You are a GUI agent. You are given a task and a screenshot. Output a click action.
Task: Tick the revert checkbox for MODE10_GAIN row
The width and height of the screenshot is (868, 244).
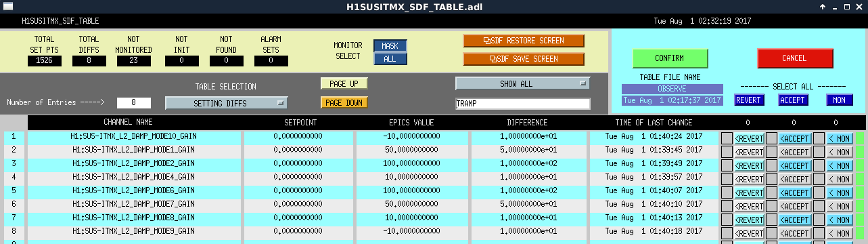pos(727,137)
